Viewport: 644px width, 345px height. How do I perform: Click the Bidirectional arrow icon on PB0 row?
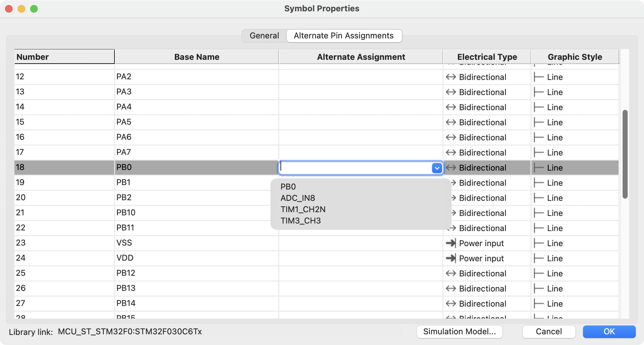451,167
